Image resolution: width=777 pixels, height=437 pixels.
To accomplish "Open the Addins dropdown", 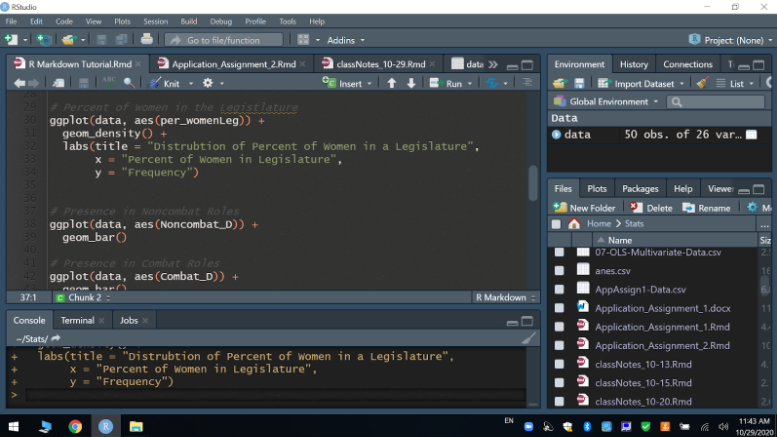I will [345, 40].
